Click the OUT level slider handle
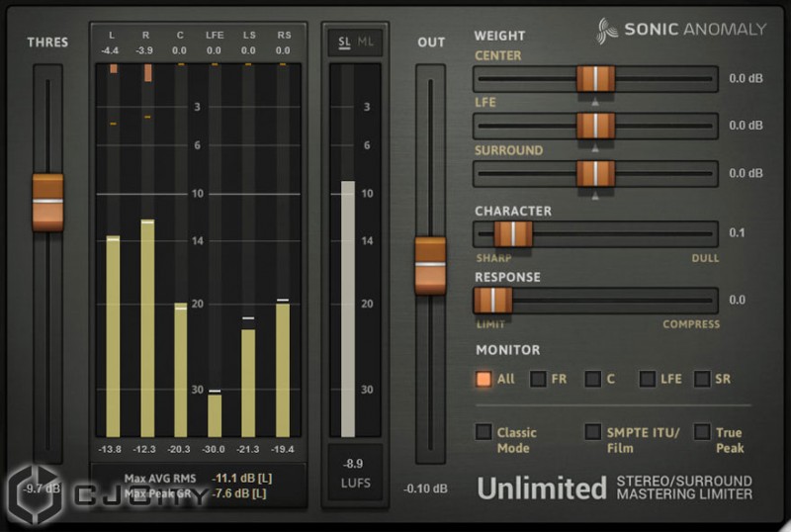Viewport: 791px width, 532px height. (430, 265)
